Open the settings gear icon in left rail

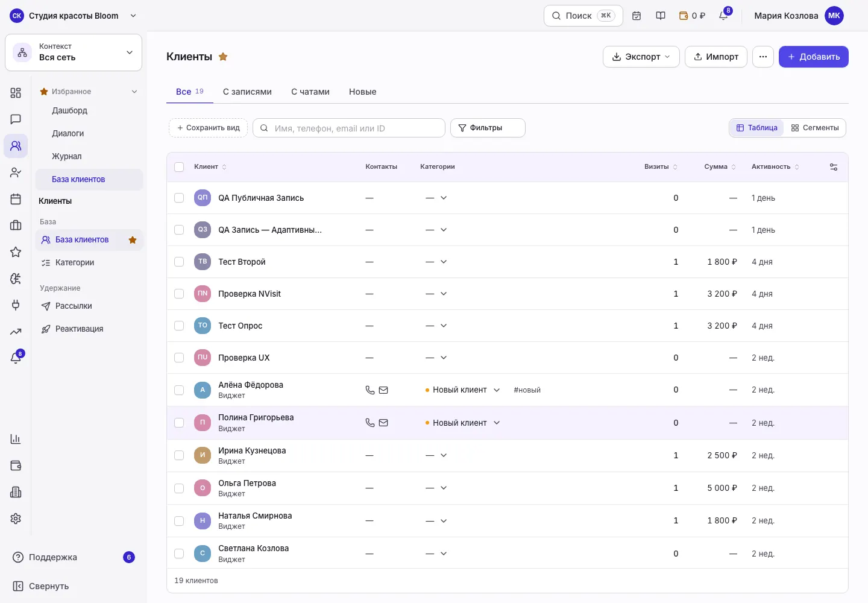16,519
